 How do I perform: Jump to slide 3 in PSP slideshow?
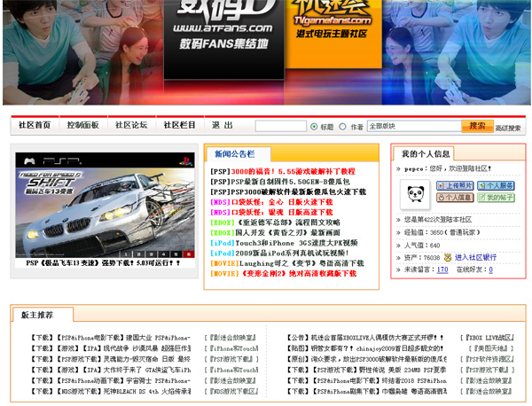151,254
